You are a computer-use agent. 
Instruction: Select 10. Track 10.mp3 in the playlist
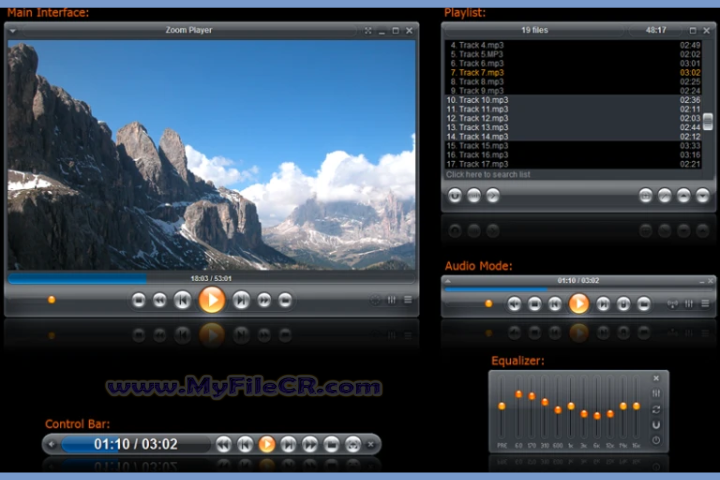click(x=573, y=100)
